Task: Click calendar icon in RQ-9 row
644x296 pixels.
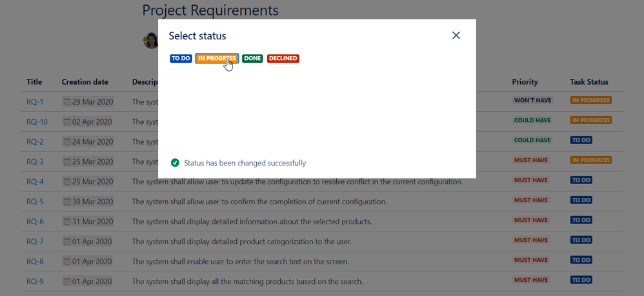Action: pyautogui.click(x=67, y=282)
